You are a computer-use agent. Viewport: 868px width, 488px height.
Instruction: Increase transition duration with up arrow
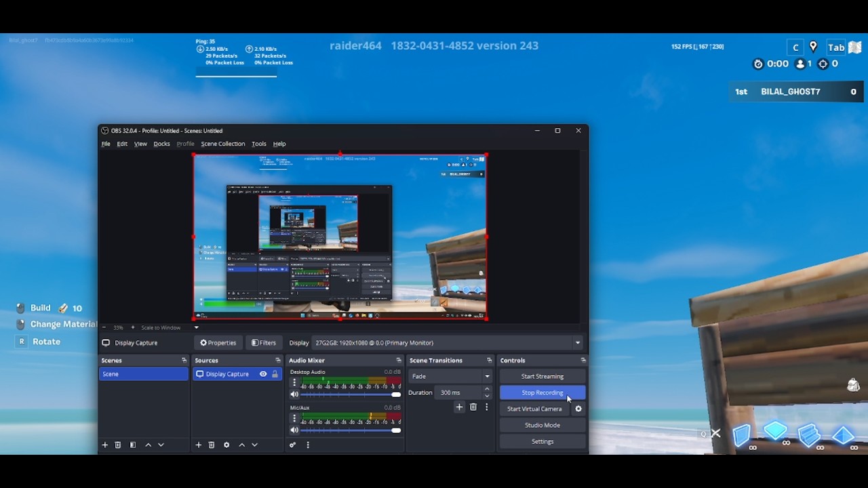pyautogui.click(x=487, y=389)
